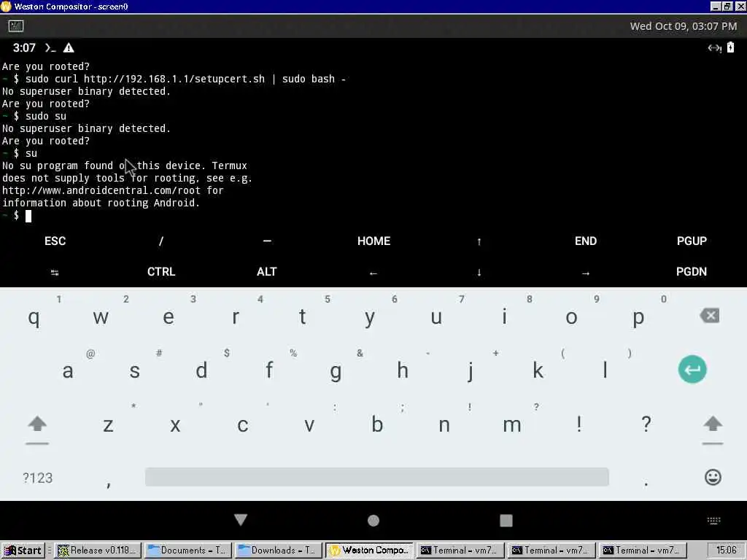Tap the m key
Viewport: 747px width, 560px height.
coord(511,425)
